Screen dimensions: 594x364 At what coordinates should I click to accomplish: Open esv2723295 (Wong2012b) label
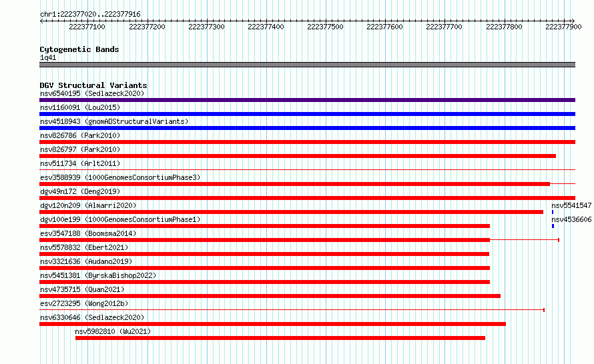[x=84, y=303]
